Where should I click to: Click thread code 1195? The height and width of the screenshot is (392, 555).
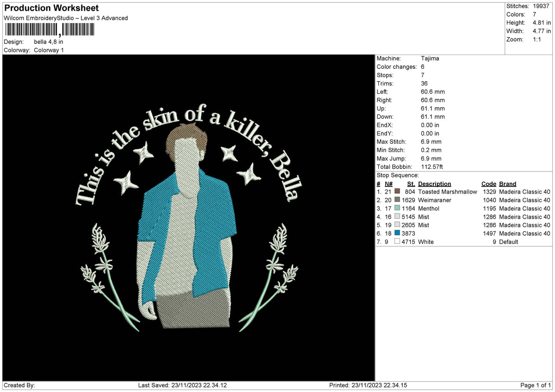pyautogui.click(x=489, y=208)
